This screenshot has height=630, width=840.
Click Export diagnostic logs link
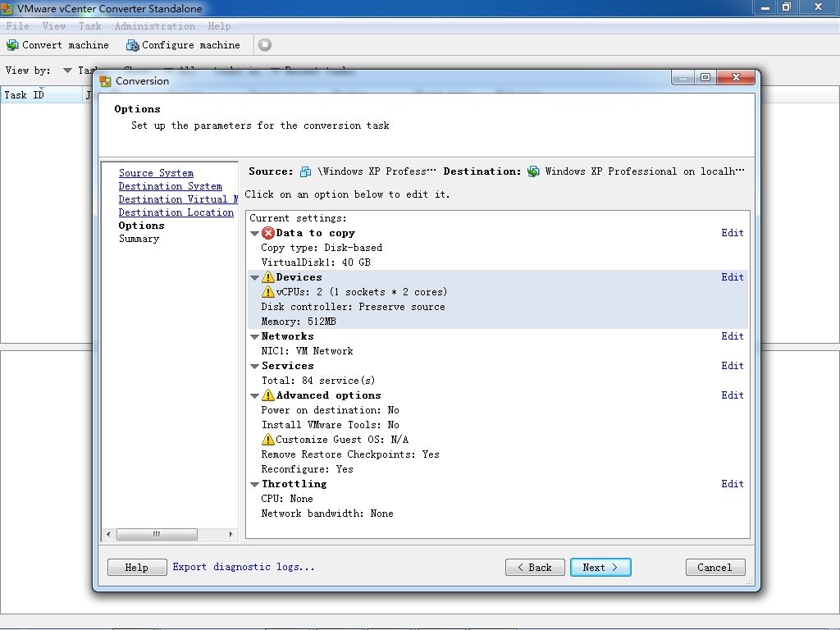(x=243, y=567)
